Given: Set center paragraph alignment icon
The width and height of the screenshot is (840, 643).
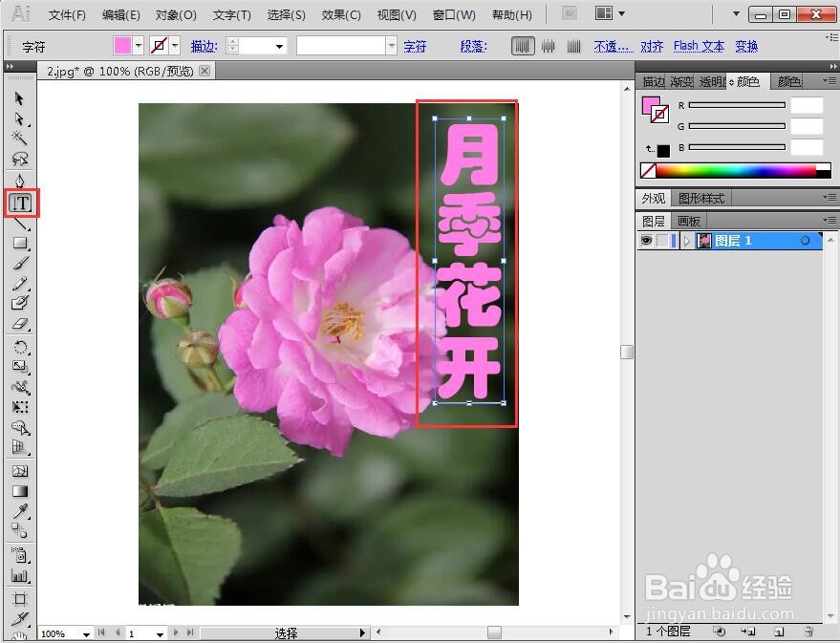Looking at the screenshot, I should (548, 47).
